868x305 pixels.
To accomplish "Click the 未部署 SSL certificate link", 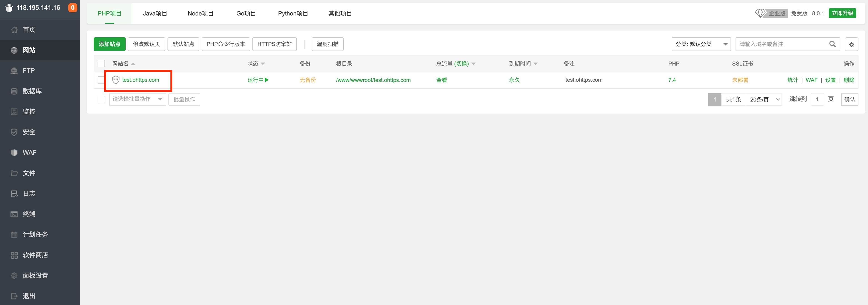I will (740, 80).
